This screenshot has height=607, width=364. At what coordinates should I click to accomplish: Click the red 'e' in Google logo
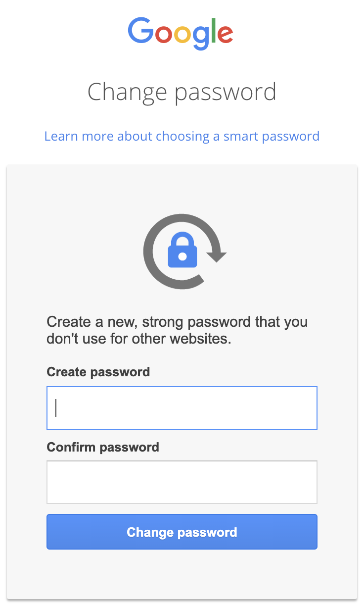(x=226, y=34)
